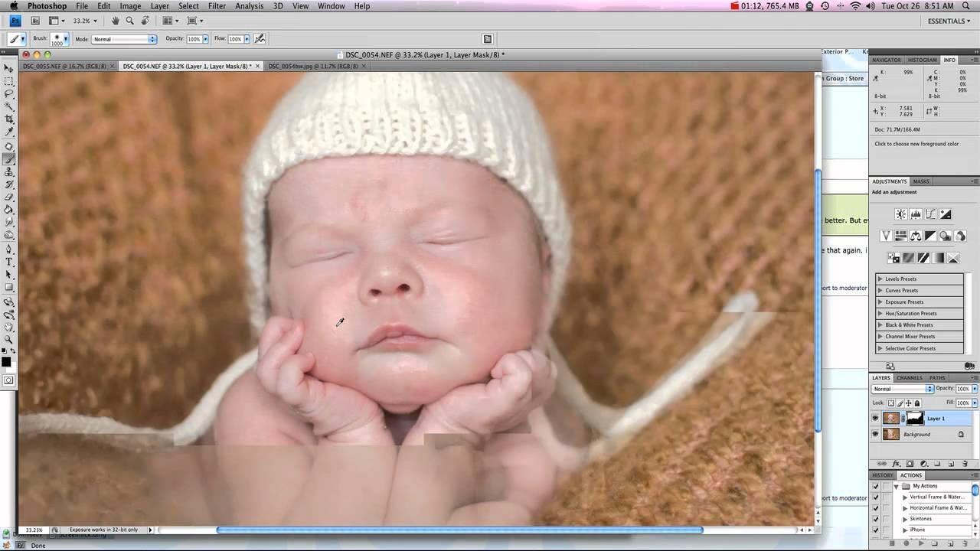Add a Color Balance adjustment
The height and width of the screenshot is (551, 980).
click(916, 236)
